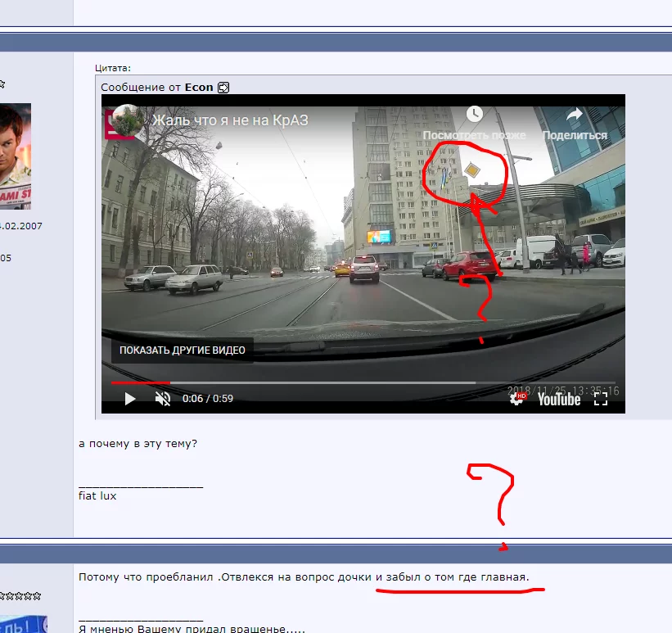Click the signature 'fiat lux'
This screenshot has width=672, height=633.
97,495
